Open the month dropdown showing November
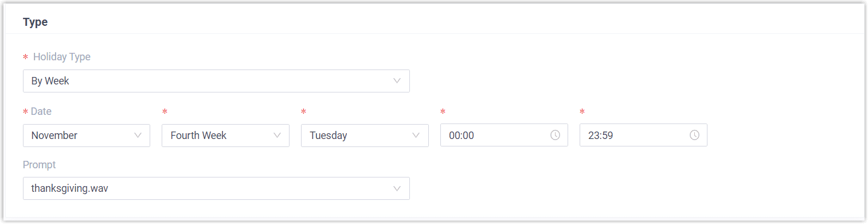868x224 pixels. point(87,136)
